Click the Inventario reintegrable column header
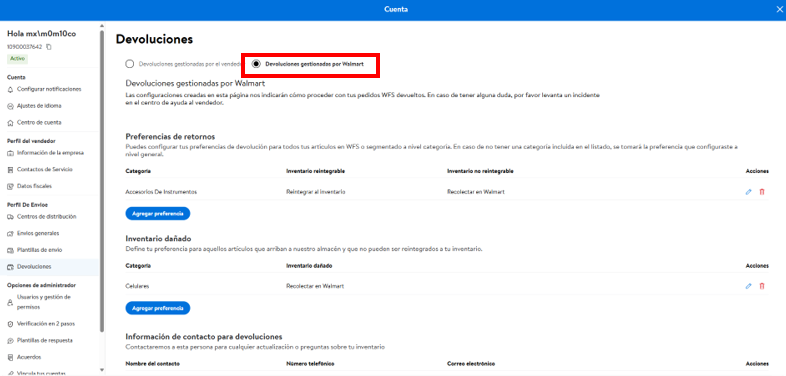Image resolution: width=786 pixels, height=376 pixels. point(316,171)
